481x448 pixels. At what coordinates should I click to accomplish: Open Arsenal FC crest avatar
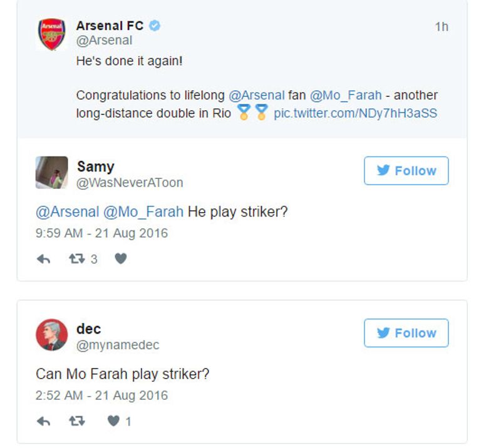pos(51,34)
